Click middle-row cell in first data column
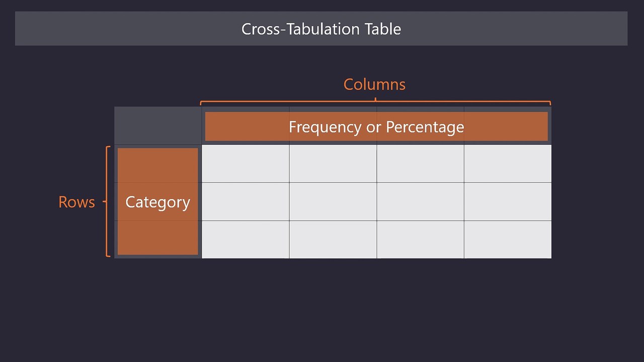 point(246,202)
